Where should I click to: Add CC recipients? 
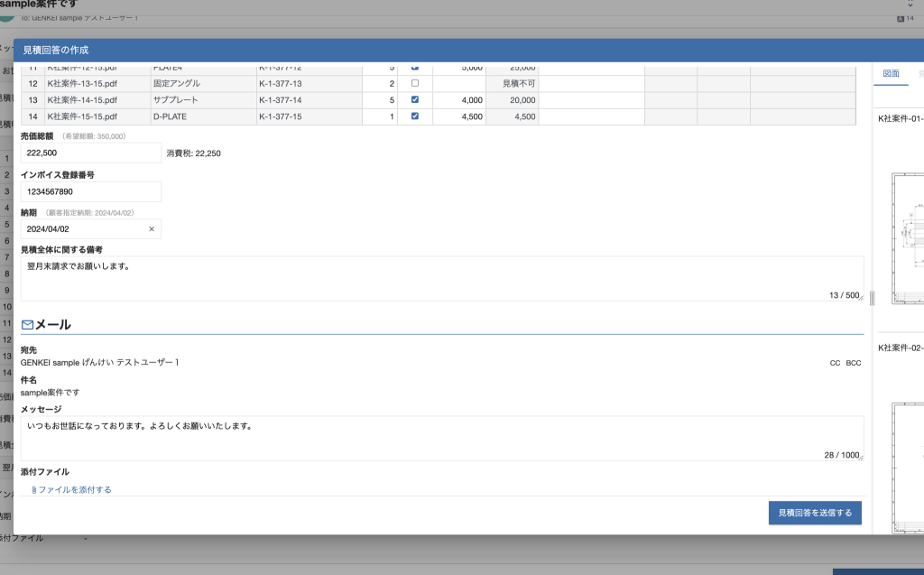coord(835,363)
